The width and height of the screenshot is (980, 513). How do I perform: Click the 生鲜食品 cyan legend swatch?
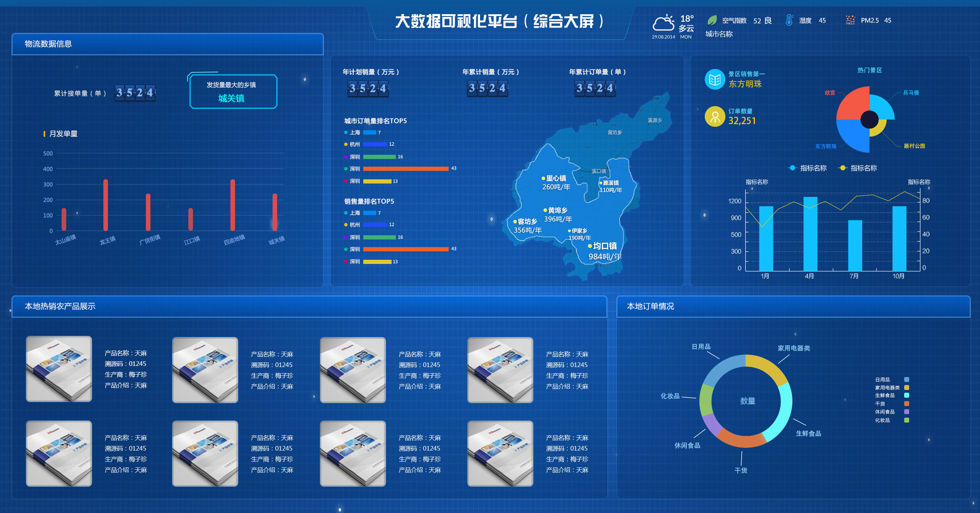pyautogui.click(x=906, y=395)
